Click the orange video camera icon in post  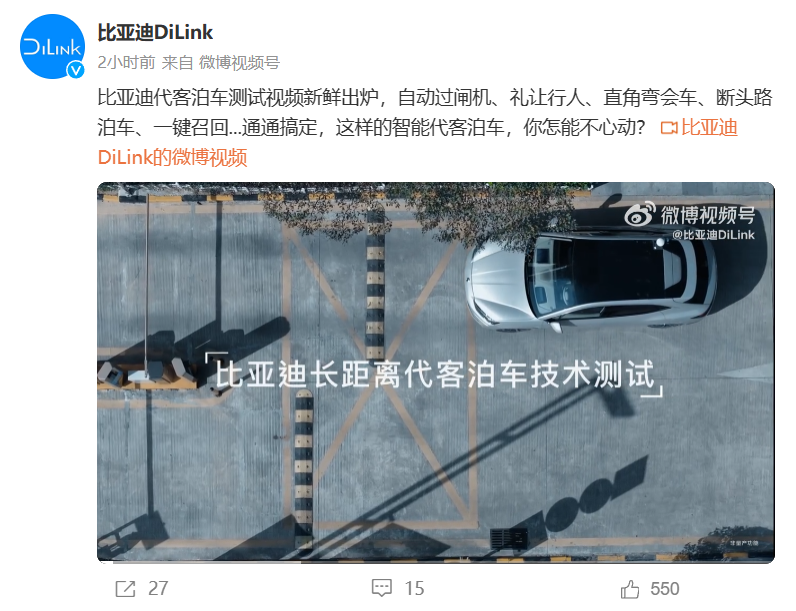click(x=669, y=128)
